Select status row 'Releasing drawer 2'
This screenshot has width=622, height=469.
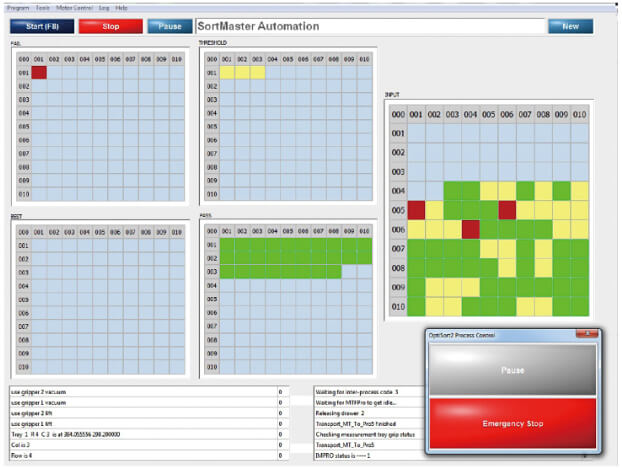pyautogui.click(x=370, y=413)
